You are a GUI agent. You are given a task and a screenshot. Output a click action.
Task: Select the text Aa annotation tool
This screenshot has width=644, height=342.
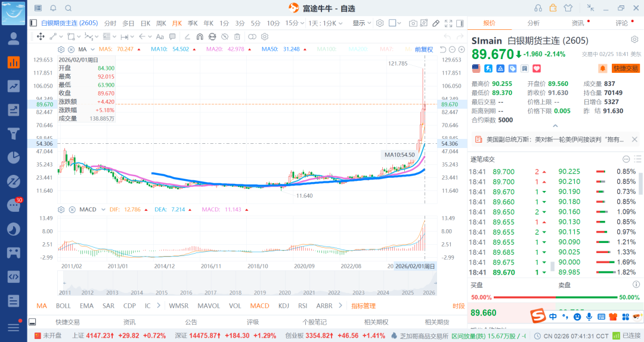(160, 36)
